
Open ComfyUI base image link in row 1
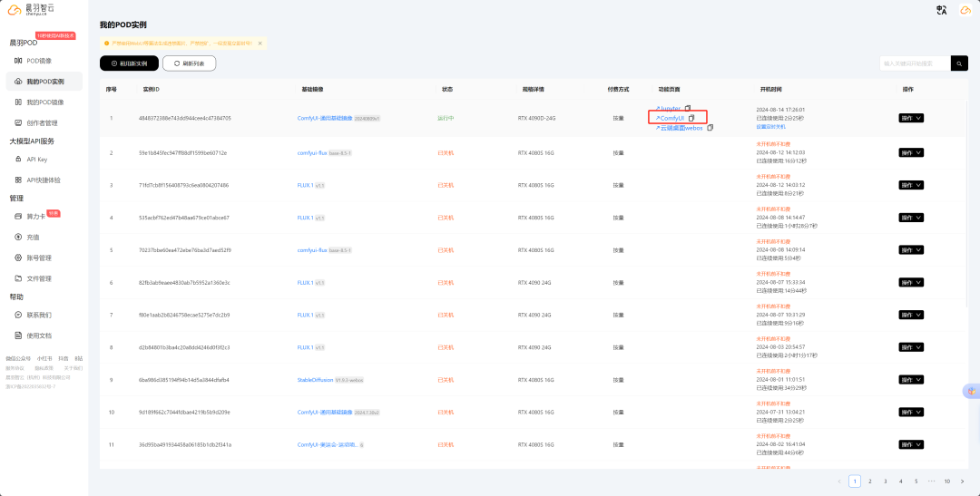[x=325, y=118]
